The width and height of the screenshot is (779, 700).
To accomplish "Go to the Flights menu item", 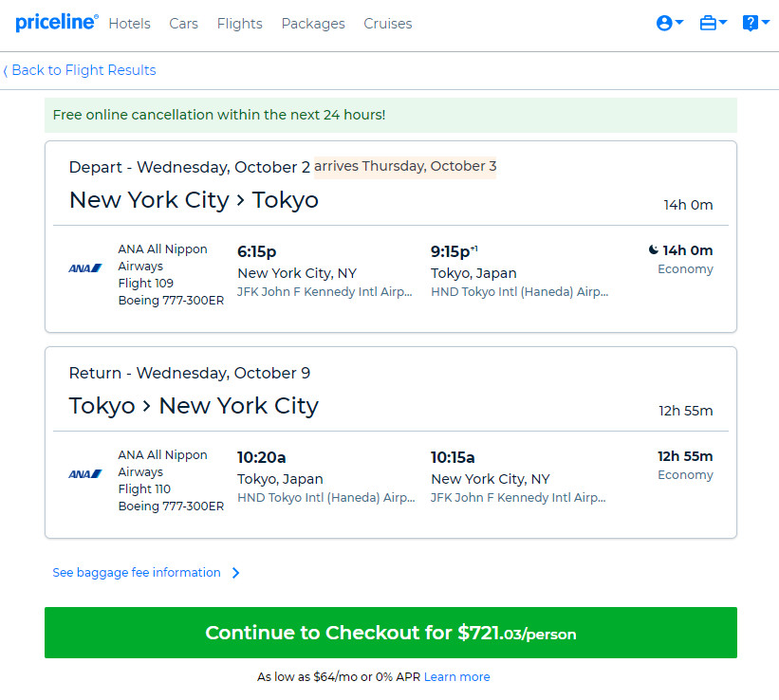I will coord(239,24).
